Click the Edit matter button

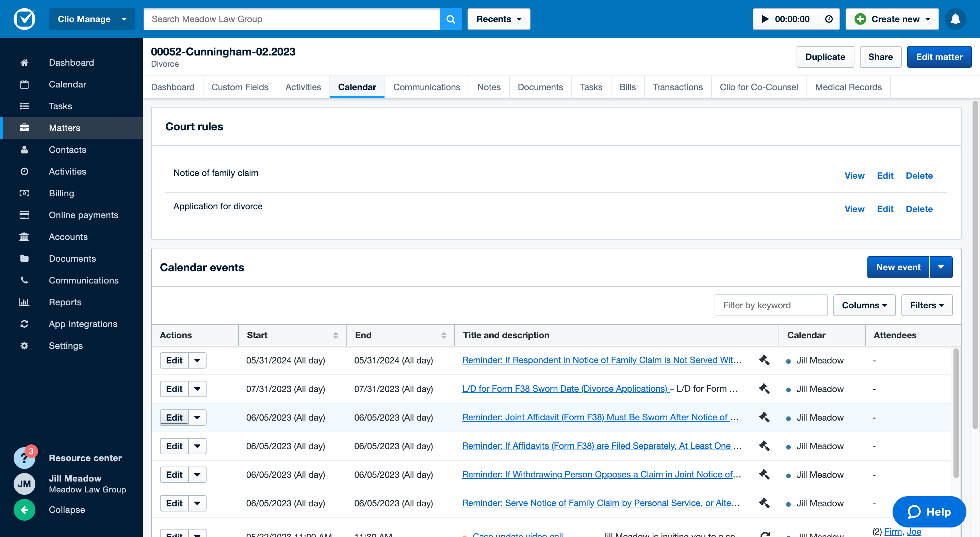point(939,57)
